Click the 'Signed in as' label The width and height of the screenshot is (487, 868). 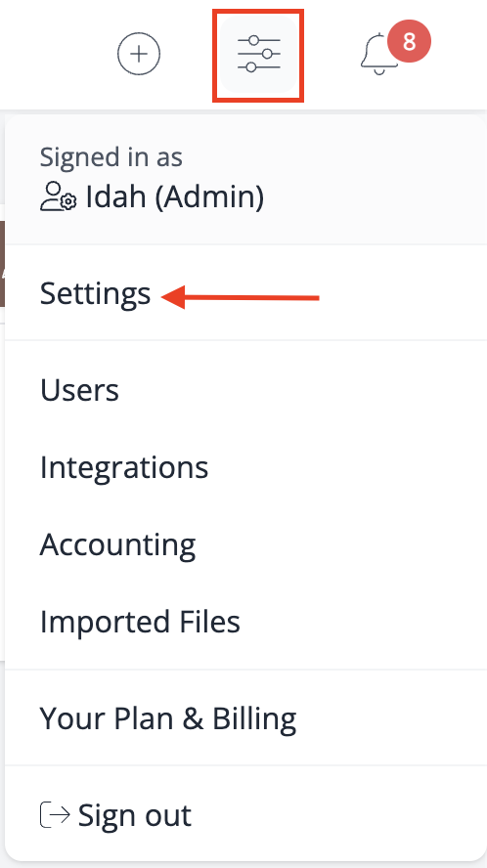coord(111,157)
